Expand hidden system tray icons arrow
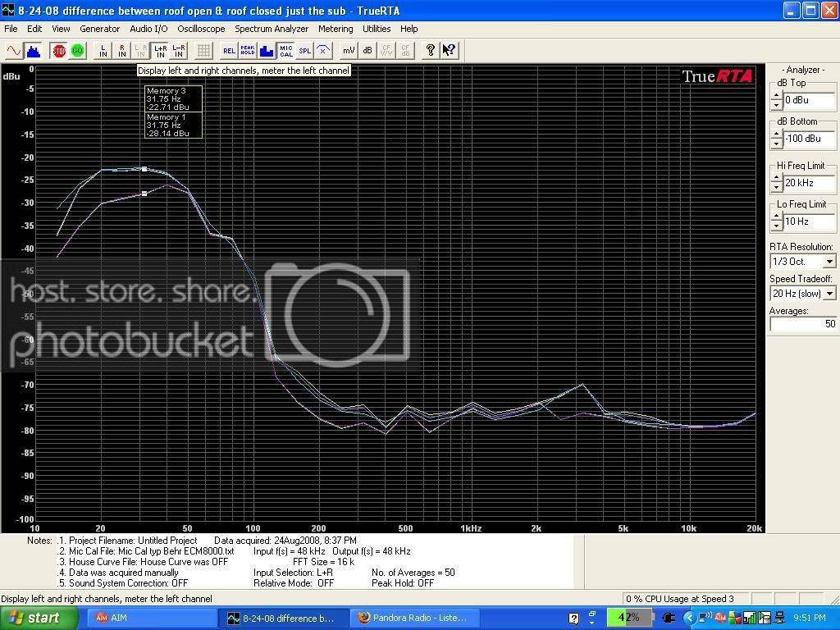 [689, 619]
